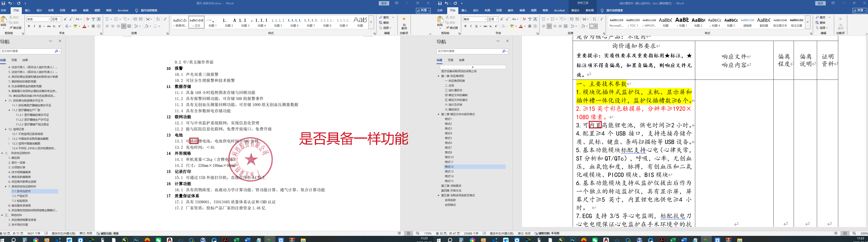This screenshot has width=868, height=242.
Task: Open the 选择 dropdown in 硕凡-投标文件 window
Action: tap(386, 28)
